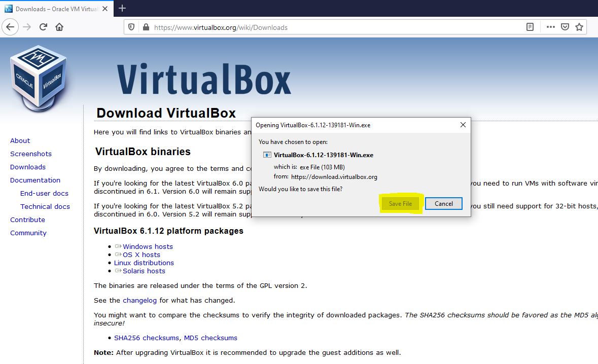Bookmark this page with the star icon

pos(579,26)
